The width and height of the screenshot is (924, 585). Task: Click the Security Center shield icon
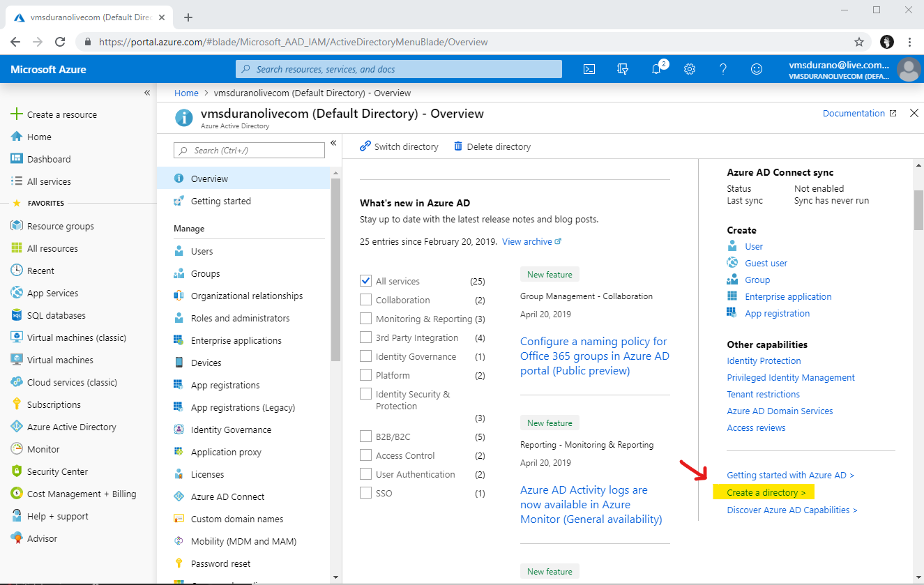[17, 471]
